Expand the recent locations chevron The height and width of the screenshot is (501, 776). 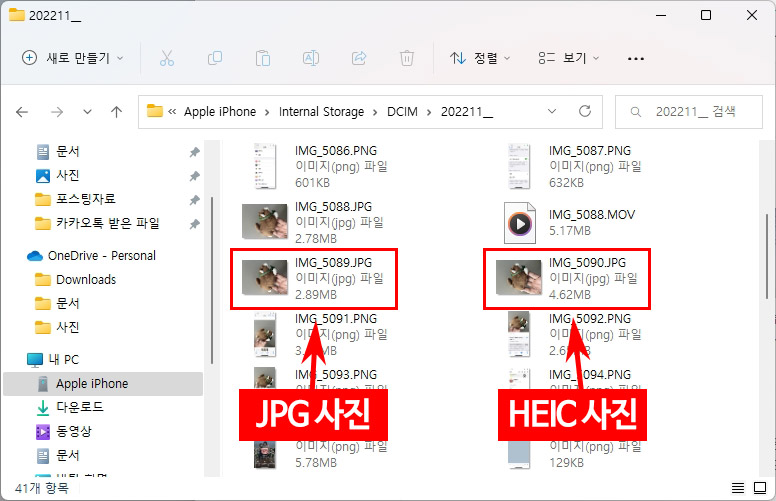click(87, 112)
